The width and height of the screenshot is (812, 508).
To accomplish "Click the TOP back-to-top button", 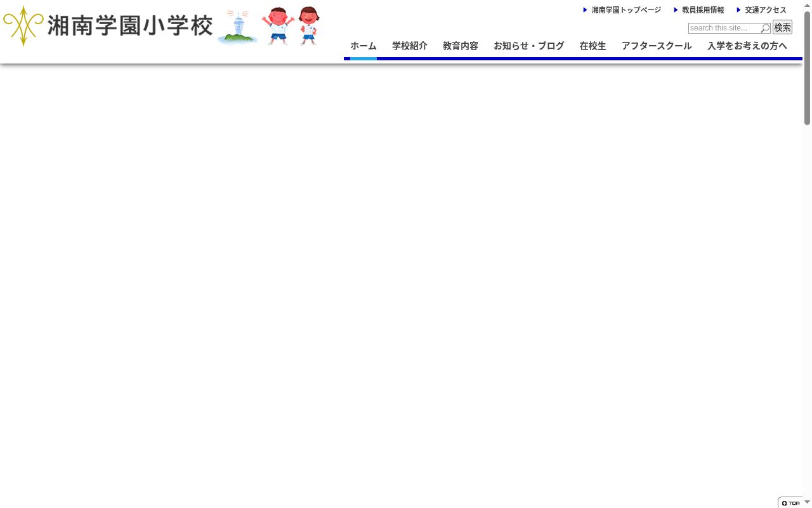I will [x=791, y=503].
